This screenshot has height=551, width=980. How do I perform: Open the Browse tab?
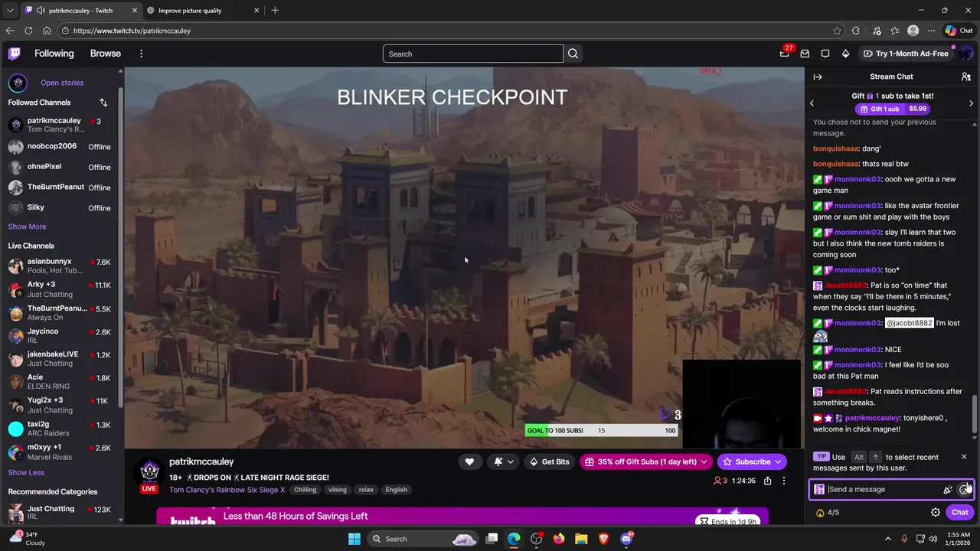coord(106,54)
